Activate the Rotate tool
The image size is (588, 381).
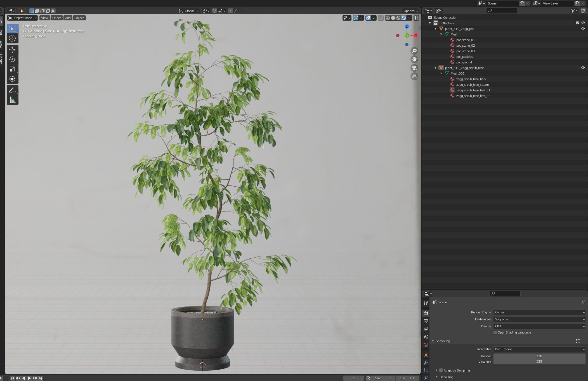tap(12, 59)
